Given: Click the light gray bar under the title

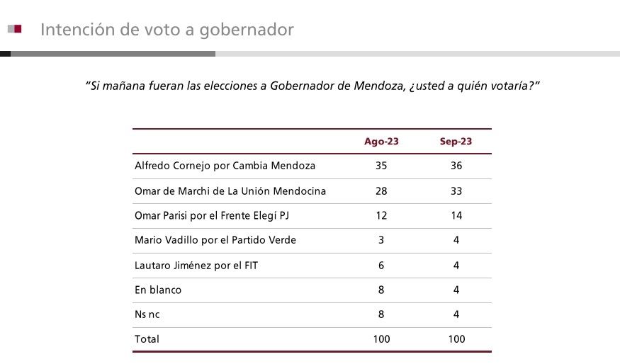Looking at the screenshot, I should point(417,54).
